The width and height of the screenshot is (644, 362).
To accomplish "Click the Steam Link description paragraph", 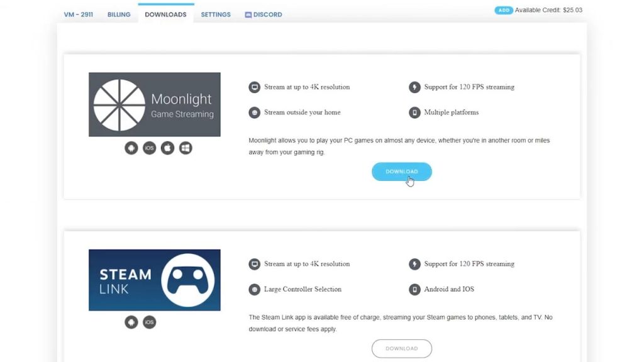I will click(x=401, y=323).
